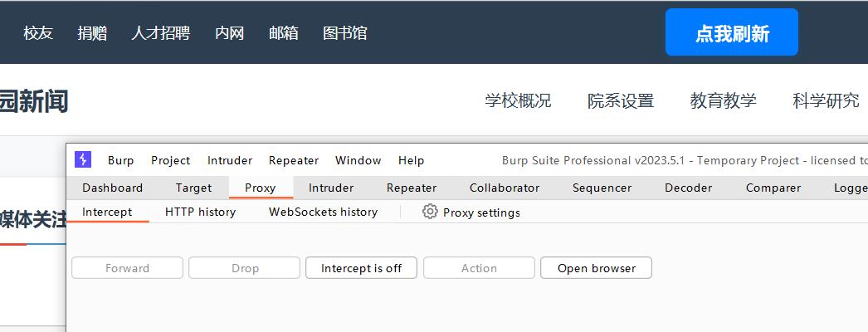Open the Comparer tab
Image resolution: width=868 pixels, height=332 pixels.
tap(773, 188)
